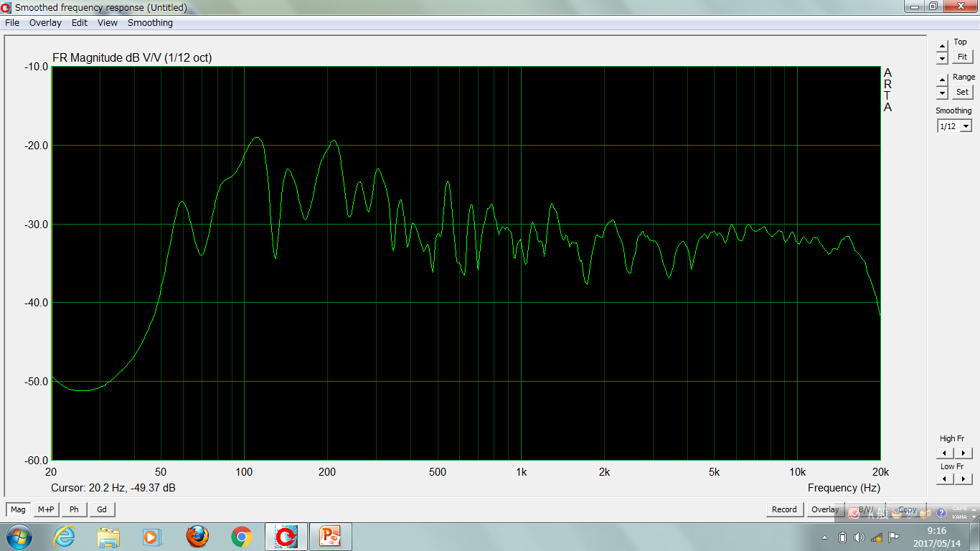Viewport: 980px width, 551px height.
Task: Open the Smoothing menu
Action: point(150,23)
